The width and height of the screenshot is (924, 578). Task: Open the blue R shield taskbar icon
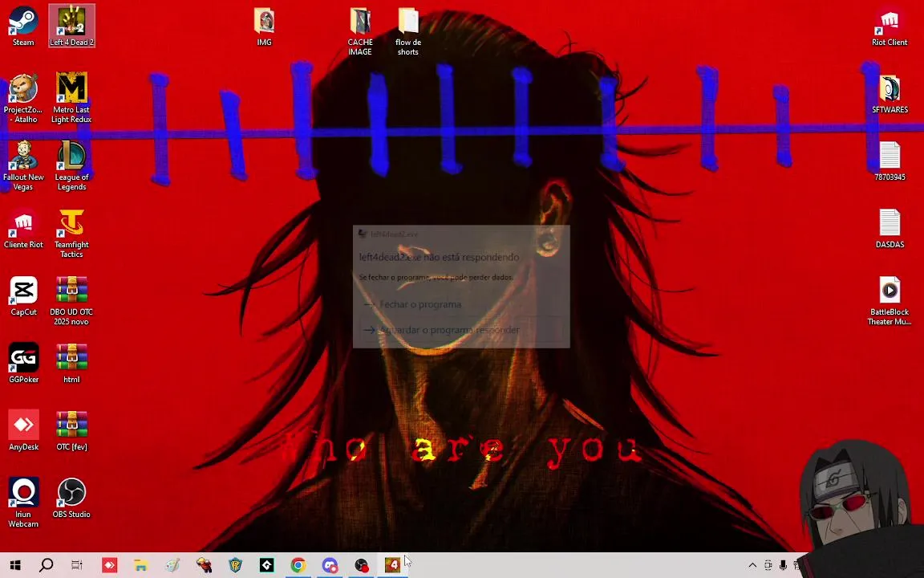(235, 565)
